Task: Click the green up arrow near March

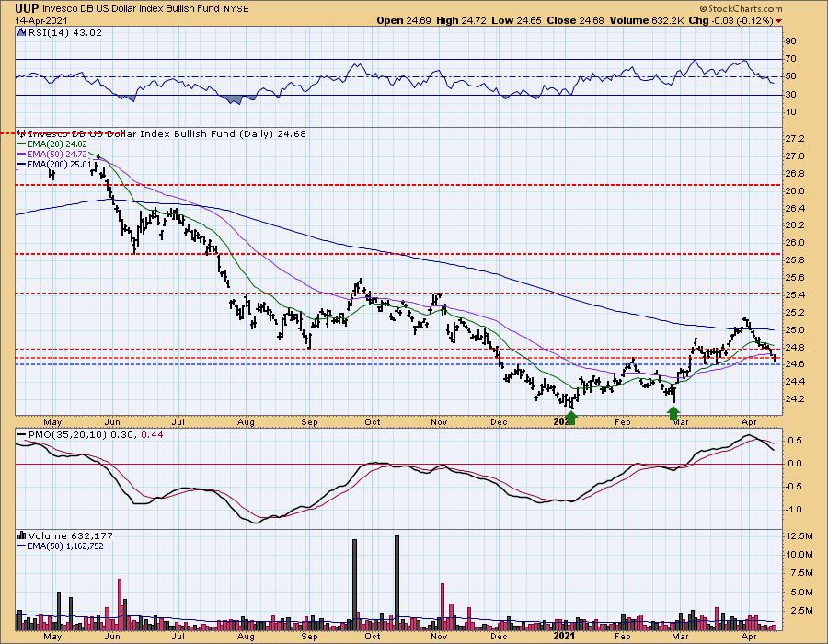Action: (x=674, y=412)
